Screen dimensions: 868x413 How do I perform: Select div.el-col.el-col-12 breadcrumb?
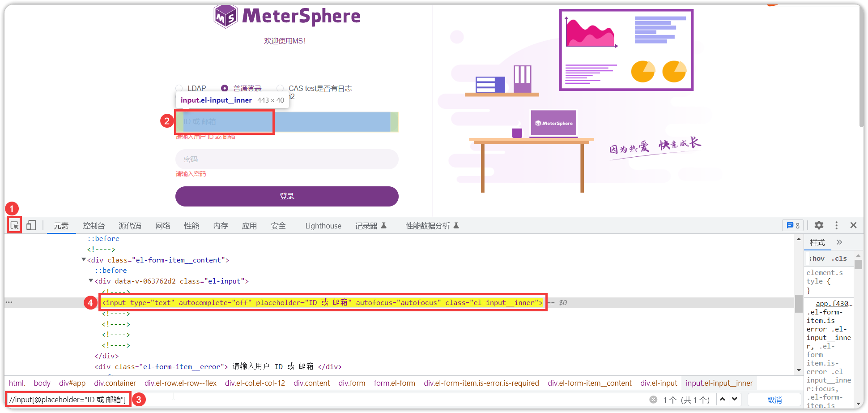[255, 383]
